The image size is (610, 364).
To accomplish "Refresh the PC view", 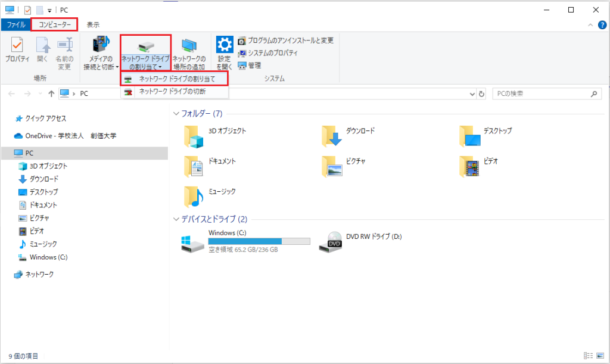I will pyautogui.click(x=481, y=94).
